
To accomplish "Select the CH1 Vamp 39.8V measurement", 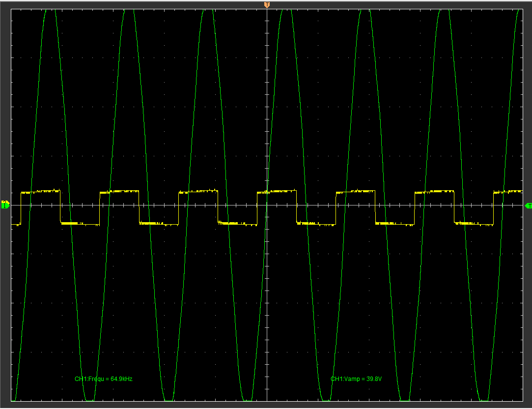I will [x=356, y=379].
